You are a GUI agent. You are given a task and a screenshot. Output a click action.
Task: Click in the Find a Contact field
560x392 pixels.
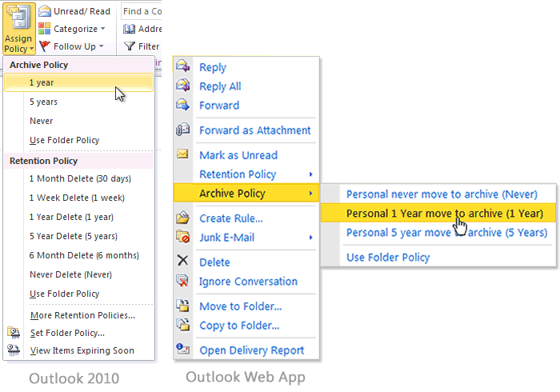(142, 11)
